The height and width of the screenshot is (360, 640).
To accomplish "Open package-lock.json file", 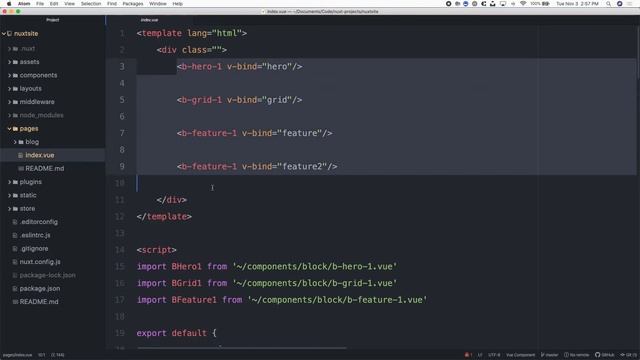I will [47, 275].
